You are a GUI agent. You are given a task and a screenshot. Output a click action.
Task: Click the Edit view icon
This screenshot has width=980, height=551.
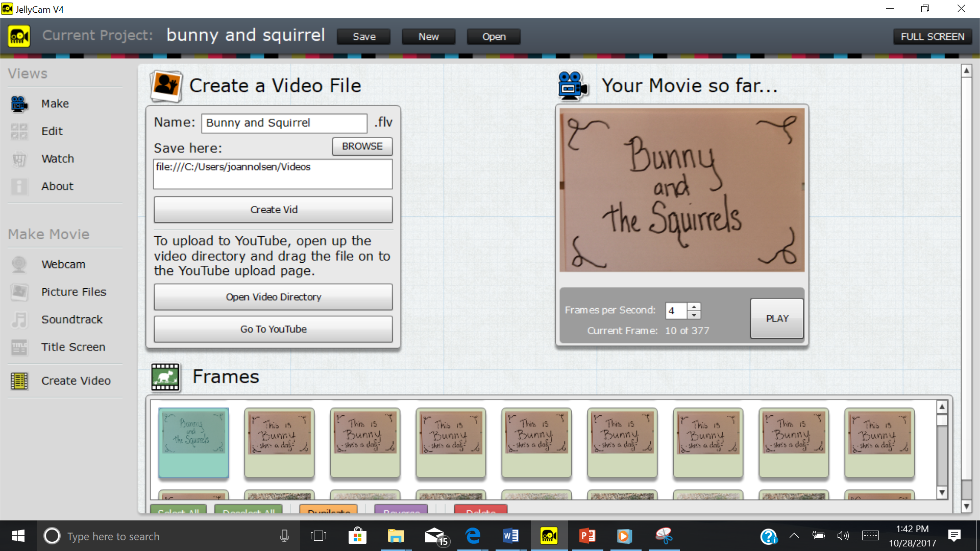coord(19,131)
